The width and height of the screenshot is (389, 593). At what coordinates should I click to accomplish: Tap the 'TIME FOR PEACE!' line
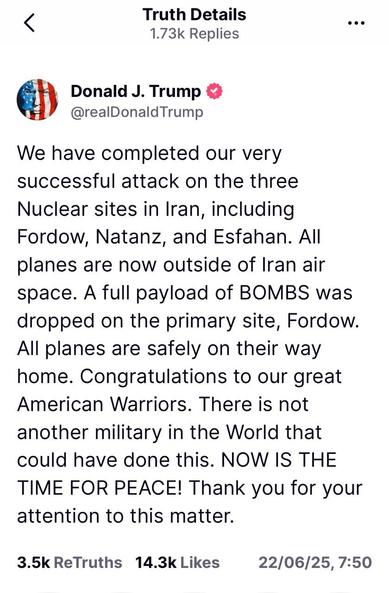point(190,488)
